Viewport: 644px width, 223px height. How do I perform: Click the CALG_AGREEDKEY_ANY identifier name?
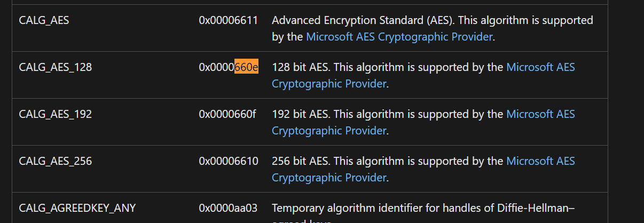77,208
